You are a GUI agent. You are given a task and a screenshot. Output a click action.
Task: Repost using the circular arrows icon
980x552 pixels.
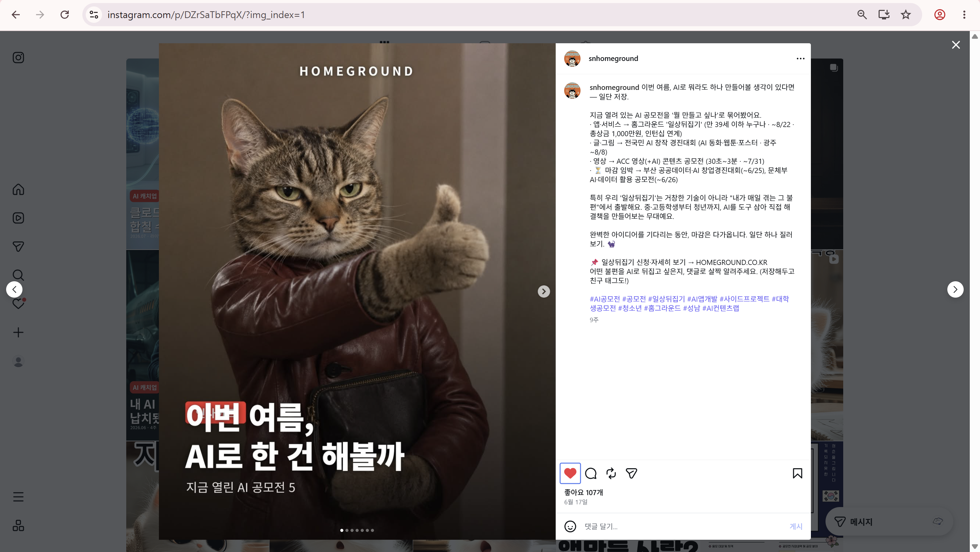pos(611,473)
